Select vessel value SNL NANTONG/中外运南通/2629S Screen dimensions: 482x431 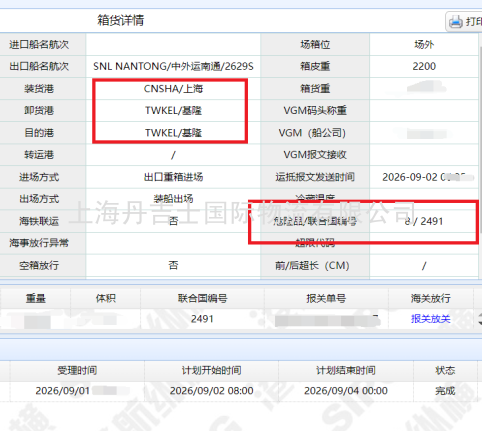pyautogui.click(x=173, y=66)
